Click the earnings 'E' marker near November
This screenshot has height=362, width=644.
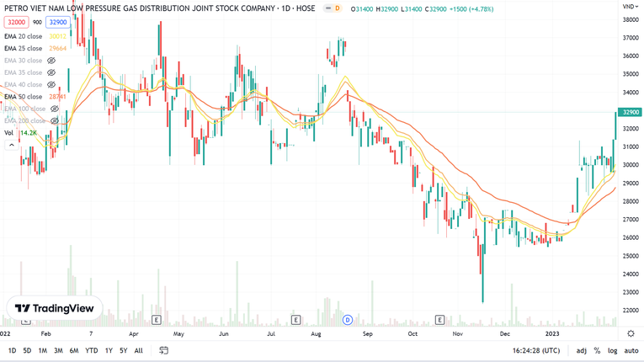(439, 320)
